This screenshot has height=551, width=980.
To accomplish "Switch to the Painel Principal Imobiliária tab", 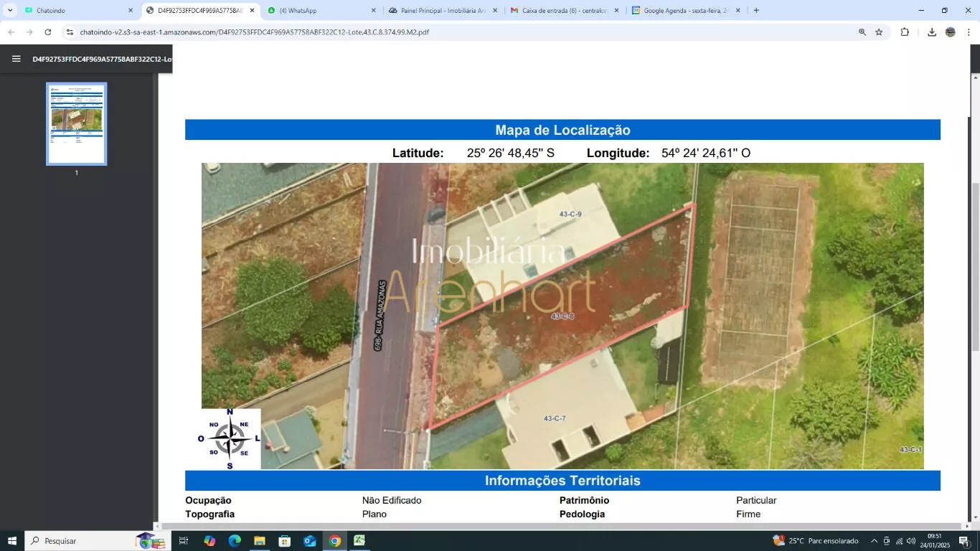I will click(443, 11).
